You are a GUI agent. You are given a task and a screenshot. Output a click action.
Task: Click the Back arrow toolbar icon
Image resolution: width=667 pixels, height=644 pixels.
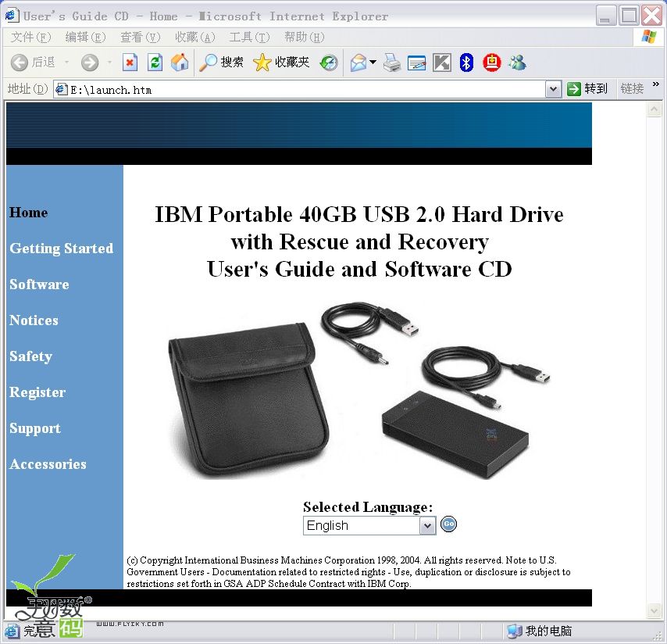(x=20, y=63)
